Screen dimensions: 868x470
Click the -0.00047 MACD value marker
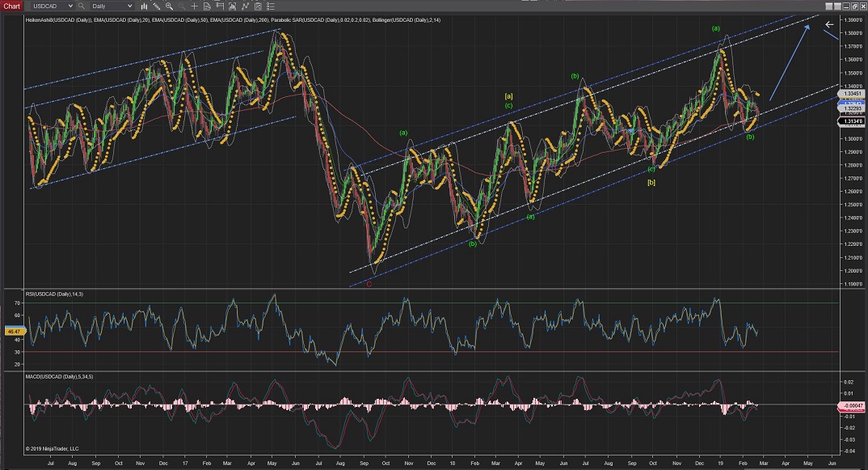[853, 406]
